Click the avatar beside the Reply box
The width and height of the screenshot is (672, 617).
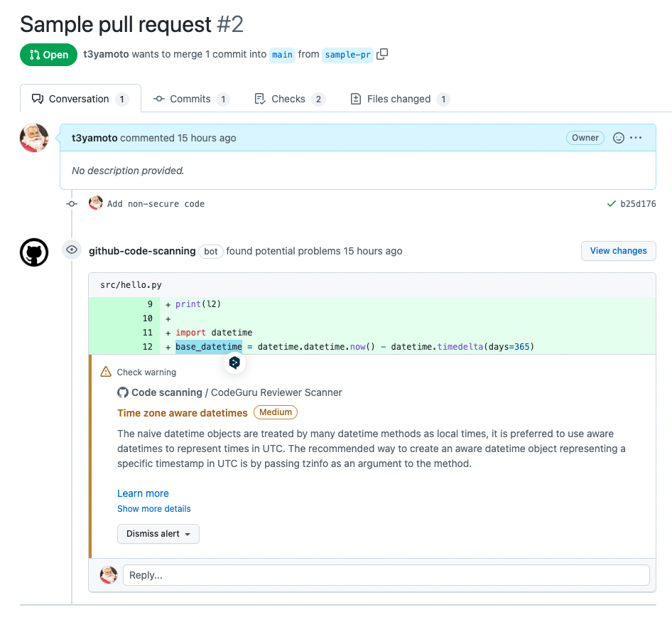tap(109, 575)
